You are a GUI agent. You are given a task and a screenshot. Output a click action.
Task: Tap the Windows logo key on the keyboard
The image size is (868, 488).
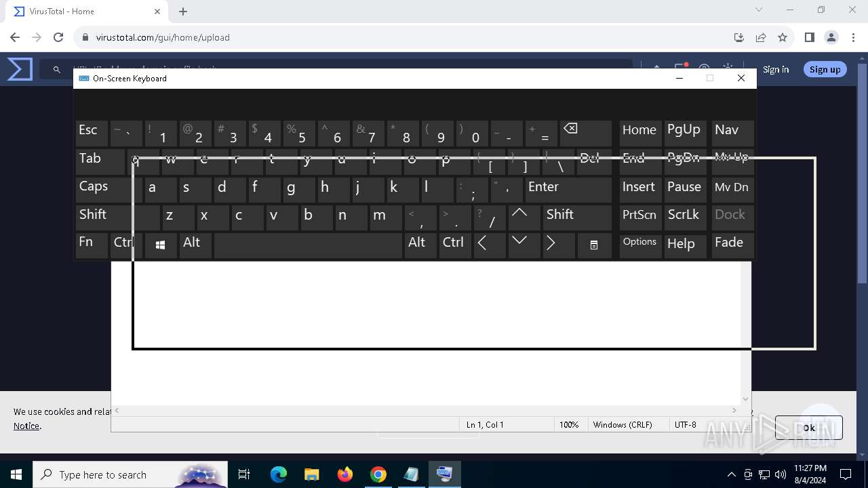coord(161,245)
